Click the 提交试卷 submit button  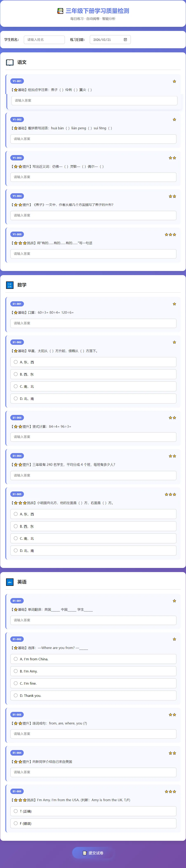93,853
